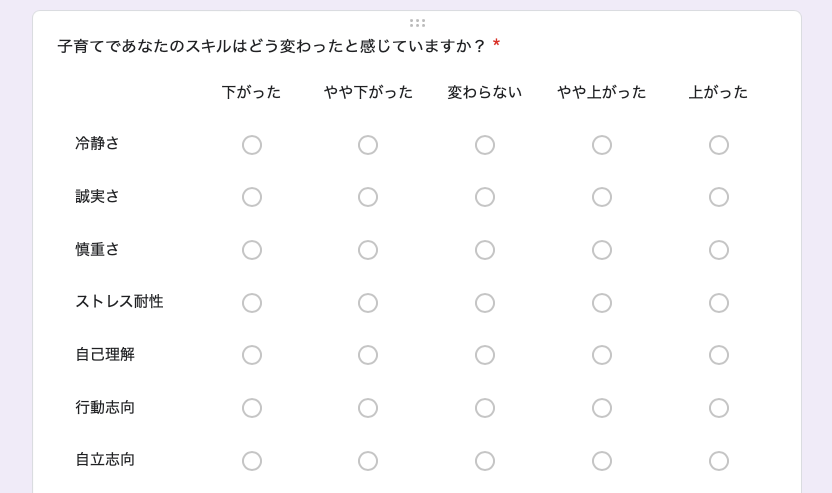
Task: Select やや上がった for 行動志向
Action: (x=602, y=408)
